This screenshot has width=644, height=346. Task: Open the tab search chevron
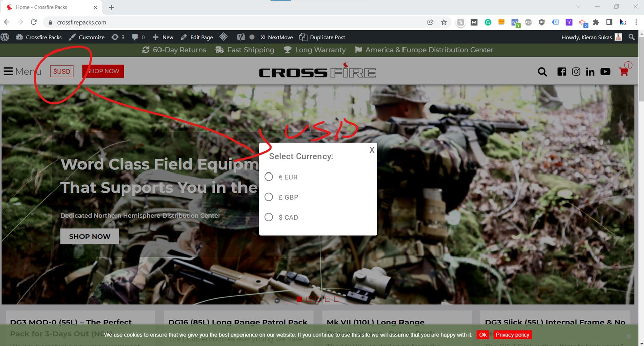[578, 7]
